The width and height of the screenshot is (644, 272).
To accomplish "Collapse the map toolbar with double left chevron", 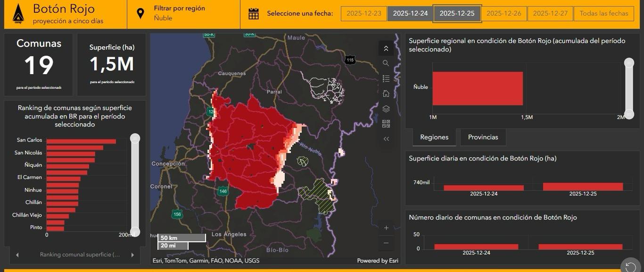I will [386, 139].
